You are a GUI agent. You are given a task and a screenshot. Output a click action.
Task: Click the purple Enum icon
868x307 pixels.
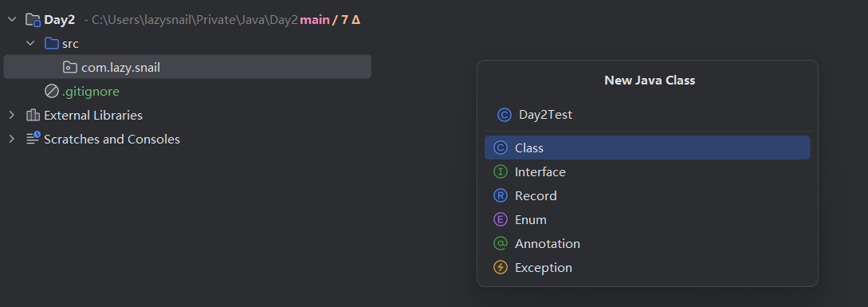click(501, 219)
